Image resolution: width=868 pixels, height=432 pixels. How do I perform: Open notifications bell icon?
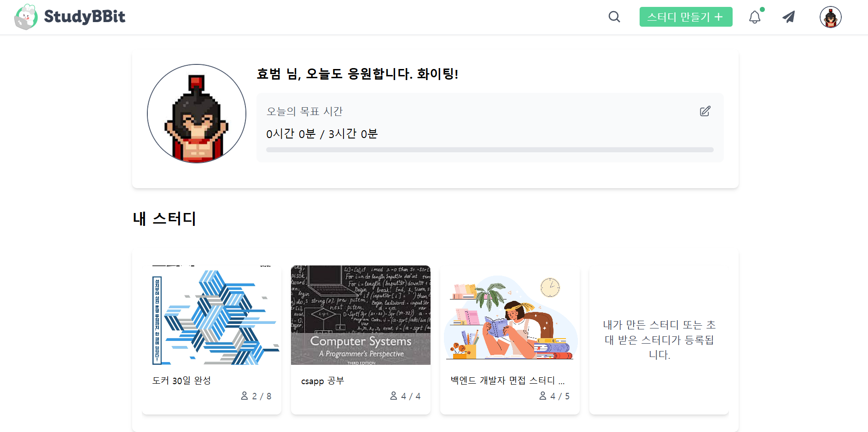point(755,17)
